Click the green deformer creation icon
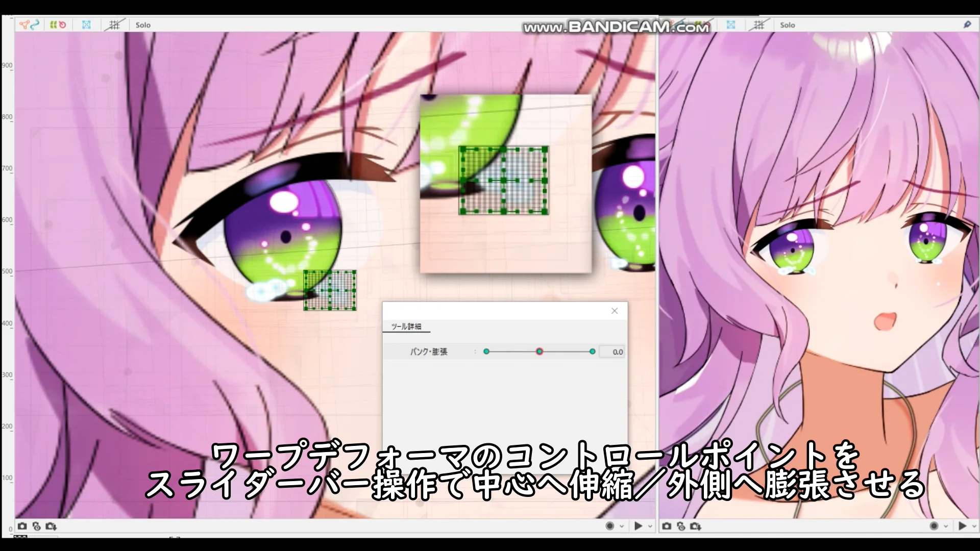The height and width of the screenshot is (551, 980). point(53,24)
